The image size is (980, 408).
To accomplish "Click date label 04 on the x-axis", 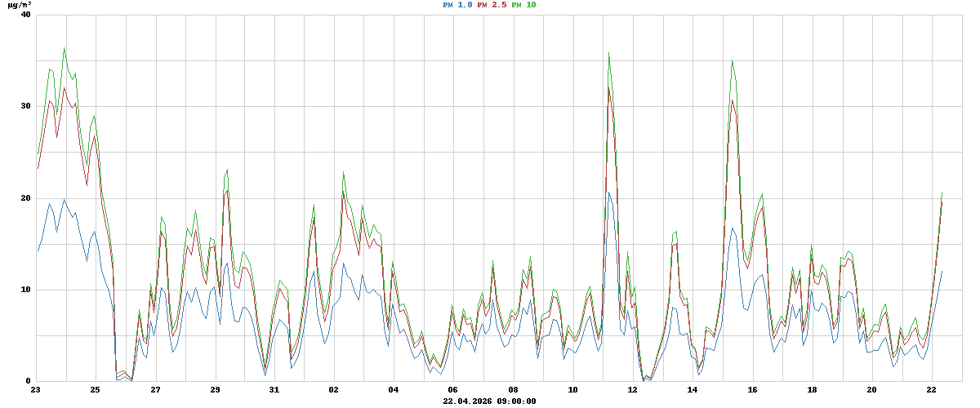I will (x=394, y=390).
